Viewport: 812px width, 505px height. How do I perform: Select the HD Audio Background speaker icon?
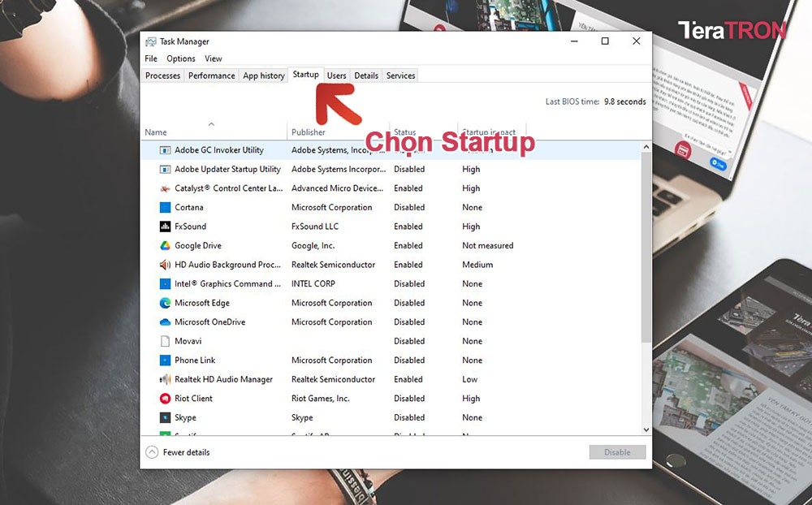(165, 265)
